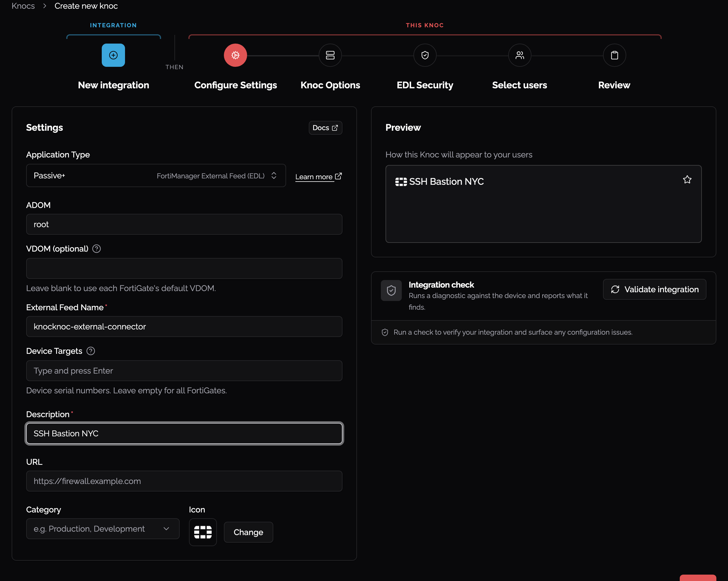Viewport: 728px width, 581px height.
Task: Open the Application Type dropdown
Action: 156,175
